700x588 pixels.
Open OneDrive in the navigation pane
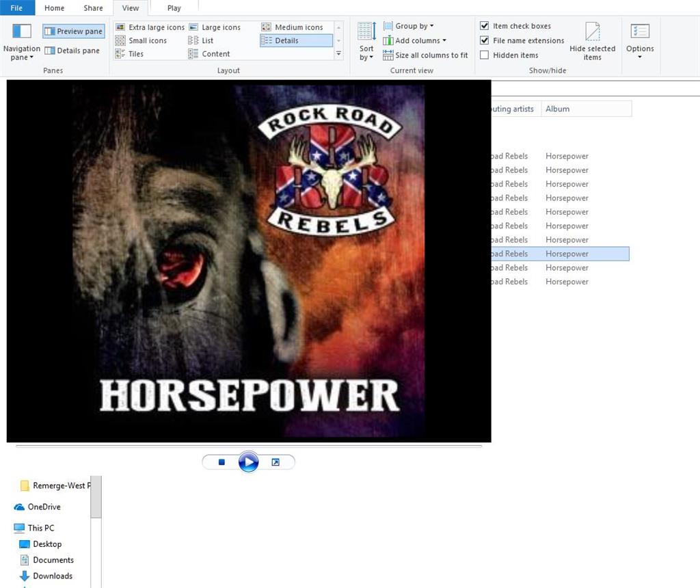[38, 507]
